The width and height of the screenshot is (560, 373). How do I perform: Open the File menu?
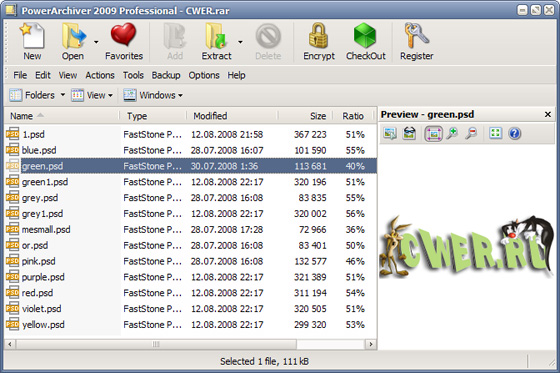pos(20,75)
